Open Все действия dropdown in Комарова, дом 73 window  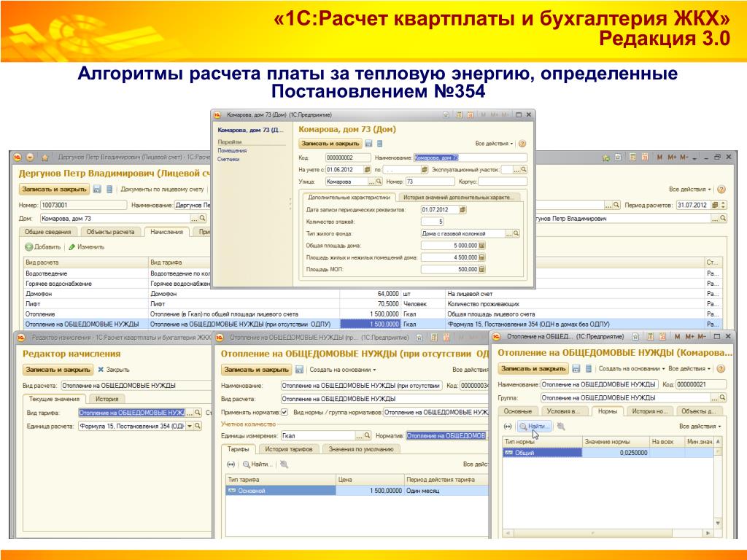(494, 144)
